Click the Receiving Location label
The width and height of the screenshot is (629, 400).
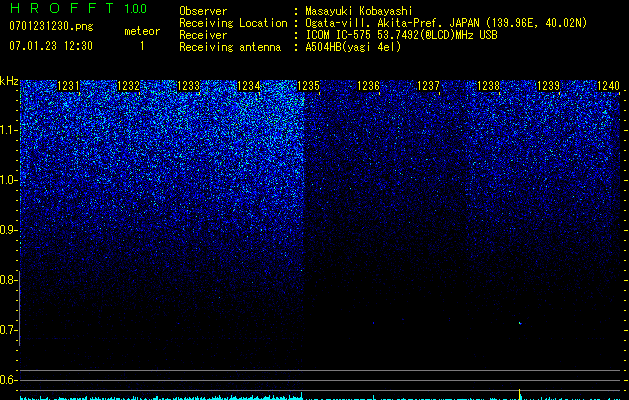click(x=233, y=23)
